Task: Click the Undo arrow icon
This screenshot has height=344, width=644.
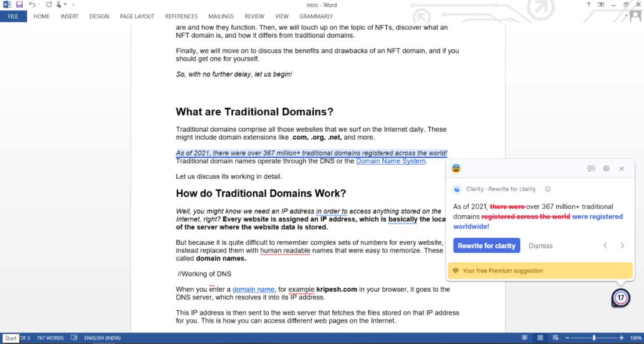Action: point(31,5)
